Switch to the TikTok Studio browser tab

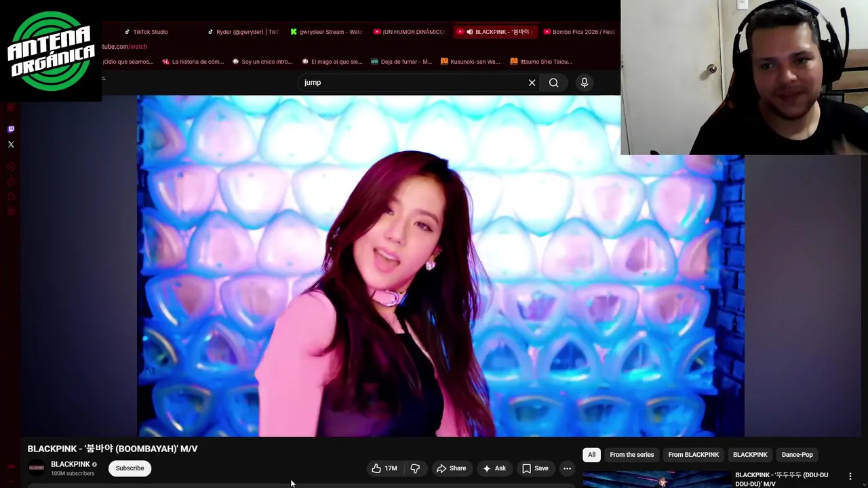pos(146,32)
